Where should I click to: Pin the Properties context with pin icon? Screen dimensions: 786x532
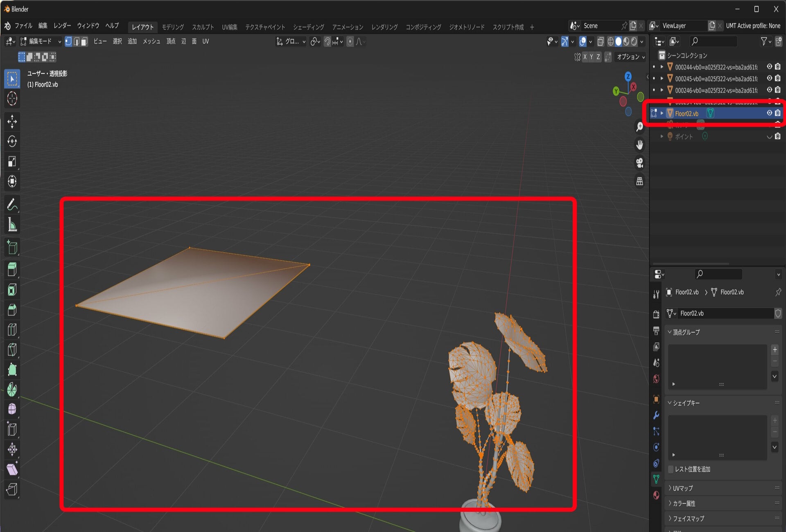pos(778,292)
